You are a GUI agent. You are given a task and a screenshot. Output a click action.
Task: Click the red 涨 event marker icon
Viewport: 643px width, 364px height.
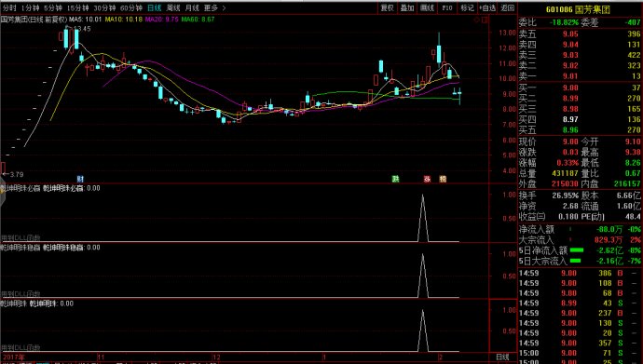(427, 179)
